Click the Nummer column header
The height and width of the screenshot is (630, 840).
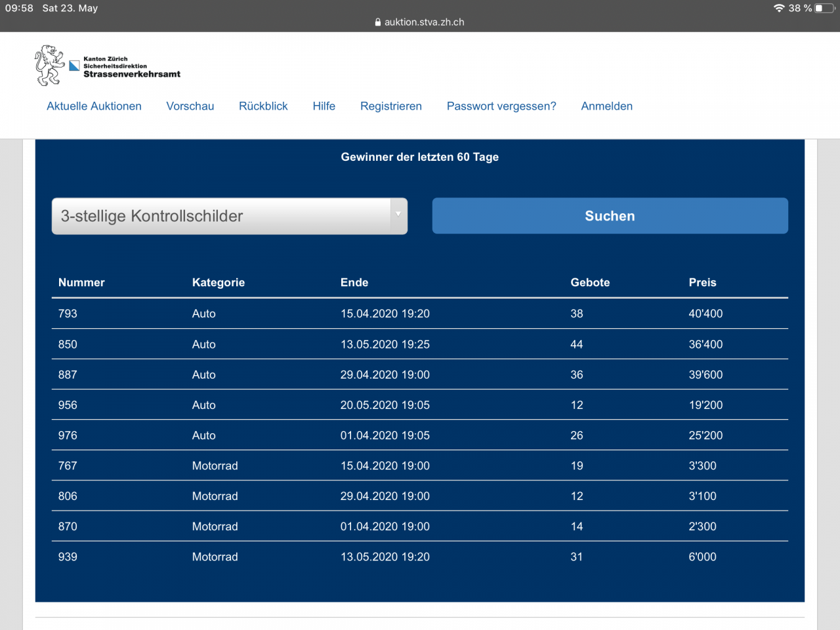81,283
